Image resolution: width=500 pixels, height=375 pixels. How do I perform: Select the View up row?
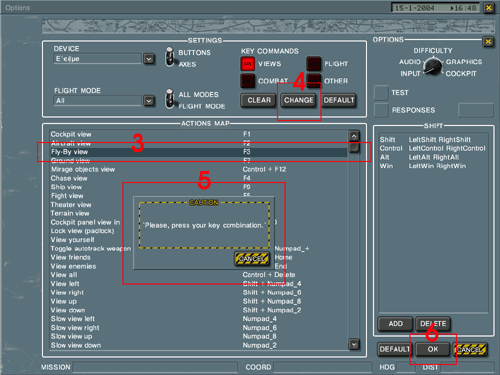pos(198,301)
